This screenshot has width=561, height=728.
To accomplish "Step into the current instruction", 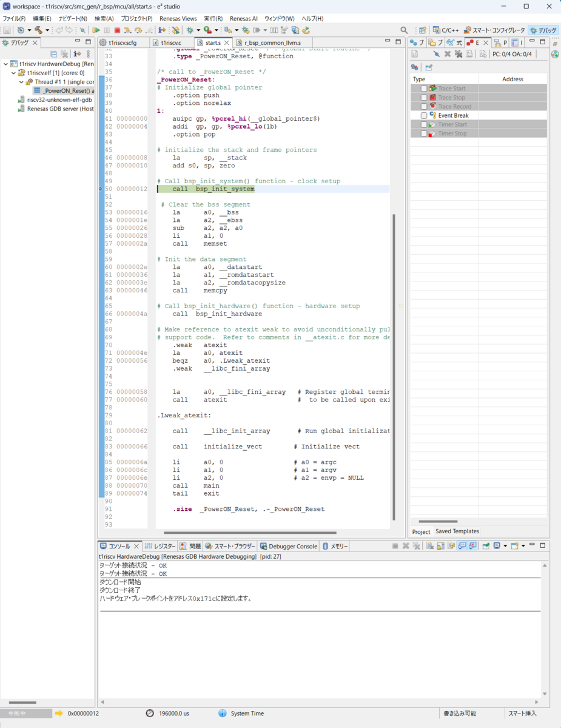I will tap(126, 29).
